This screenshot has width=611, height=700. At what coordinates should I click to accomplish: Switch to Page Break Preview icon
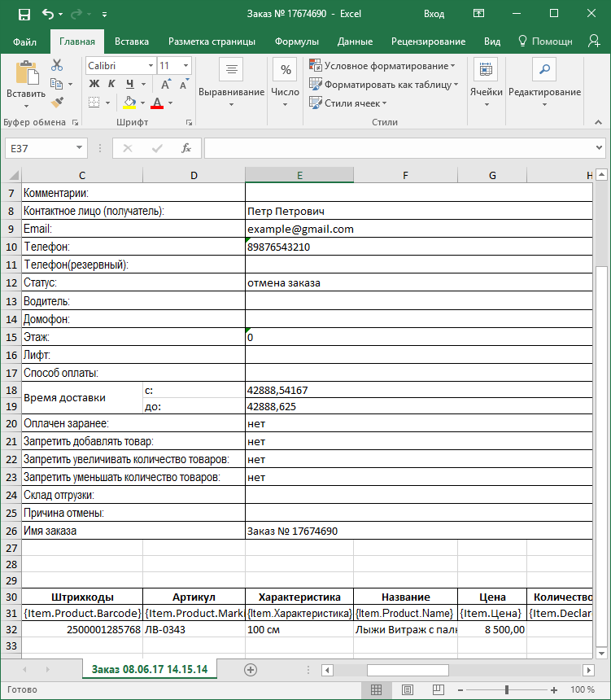coord(439,689)
